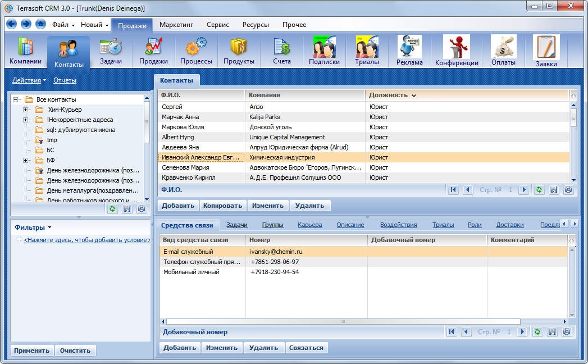Go forward with the navigation arrow
This screenshot has width=588, height=364.
(26, 24)
